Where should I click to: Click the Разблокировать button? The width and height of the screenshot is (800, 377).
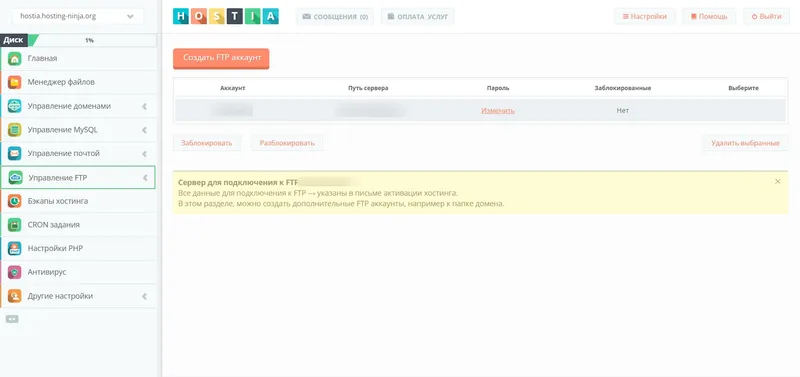click(287, 143)
